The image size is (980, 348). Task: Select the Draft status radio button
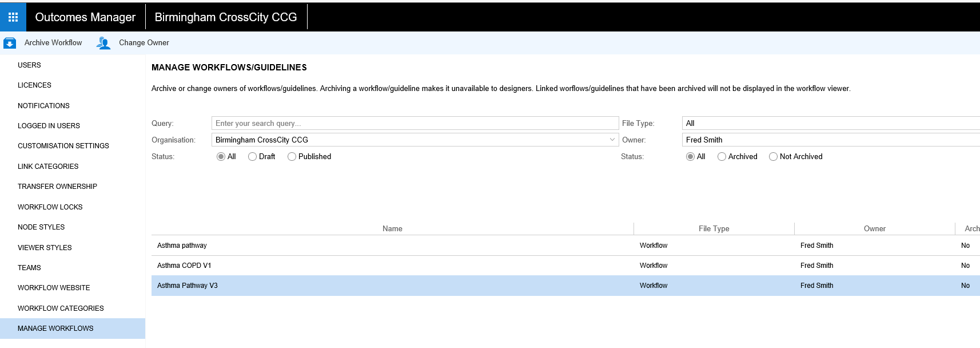[252, 157]
